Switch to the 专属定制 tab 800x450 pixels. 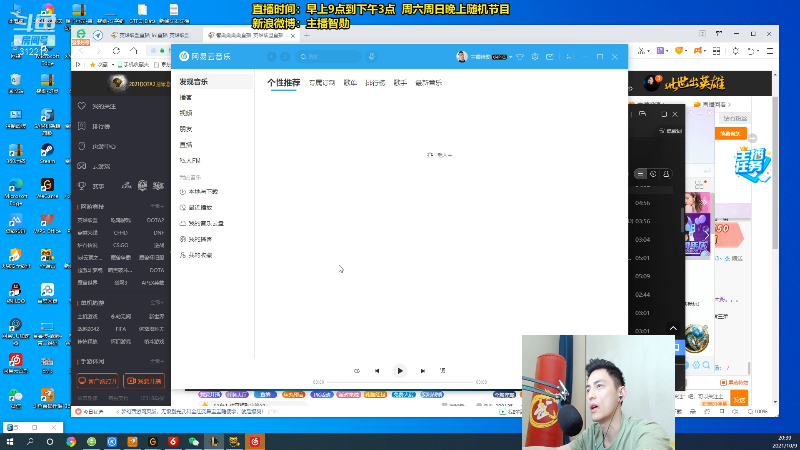[x=321, y=83]
